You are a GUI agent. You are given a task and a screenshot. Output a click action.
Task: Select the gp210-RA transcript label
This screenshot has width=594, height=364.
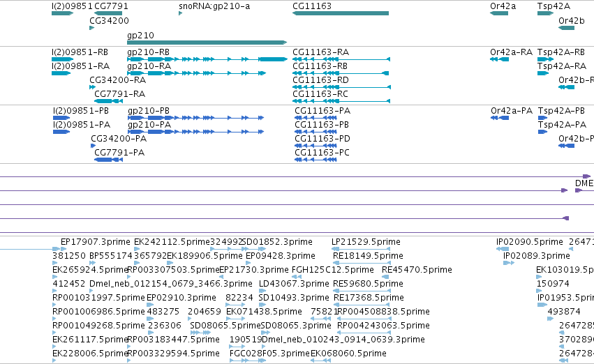coord(149,66)
